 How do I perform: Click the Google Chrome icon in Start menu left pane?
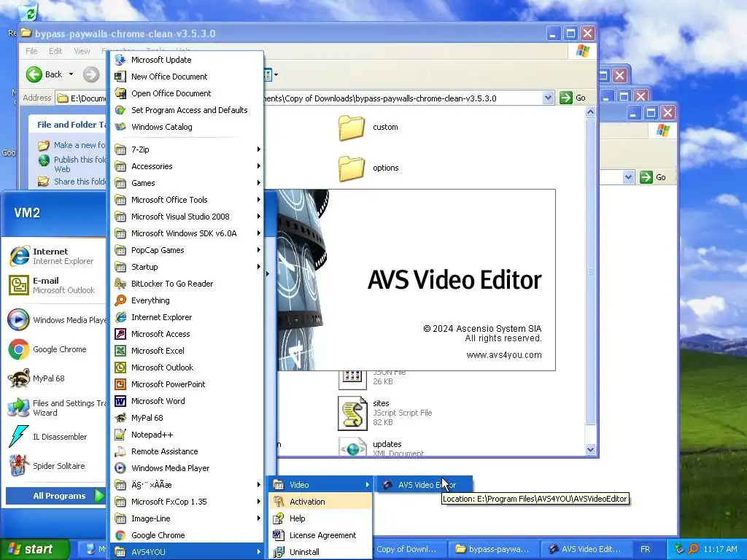[19, 349]
